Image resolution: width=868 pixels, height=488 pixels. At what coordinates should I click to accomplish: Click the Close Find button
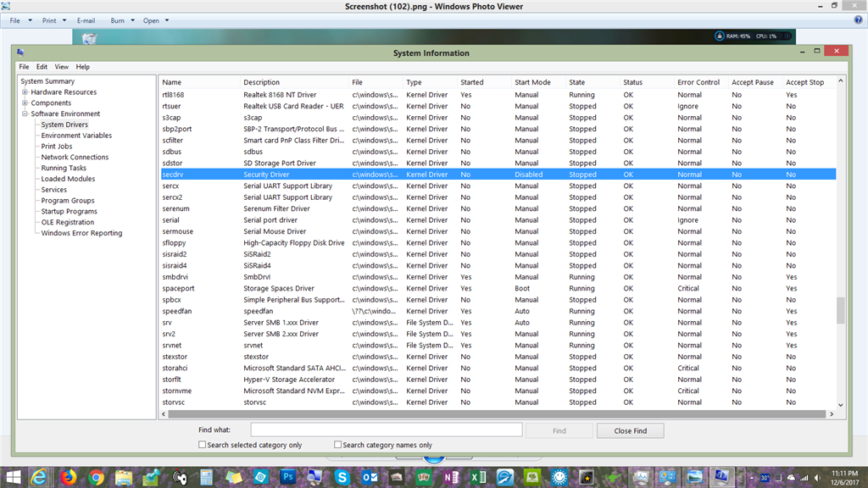[x=630, y=430]
